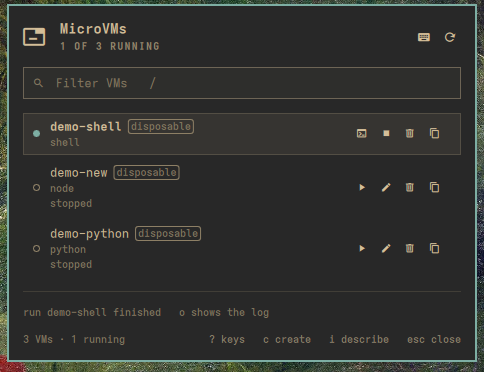Click the search magnifier icon

[x=38, y=83]
